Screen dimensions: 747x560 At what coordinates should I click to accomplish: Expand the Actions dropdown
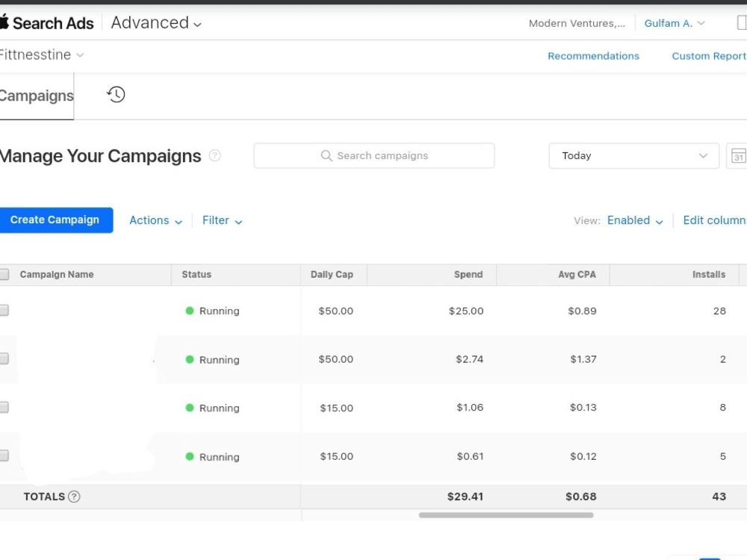[156, 220]
